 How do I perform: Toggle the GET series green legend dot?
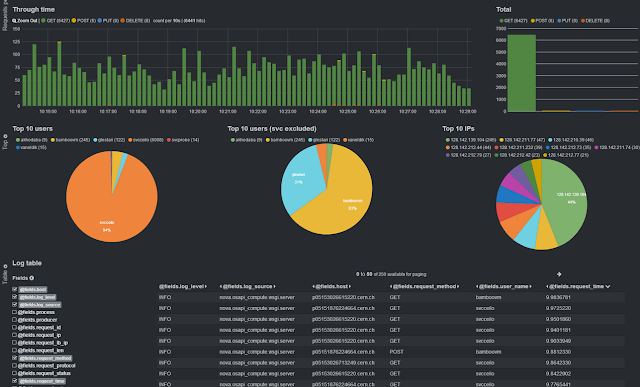(43, 21)
